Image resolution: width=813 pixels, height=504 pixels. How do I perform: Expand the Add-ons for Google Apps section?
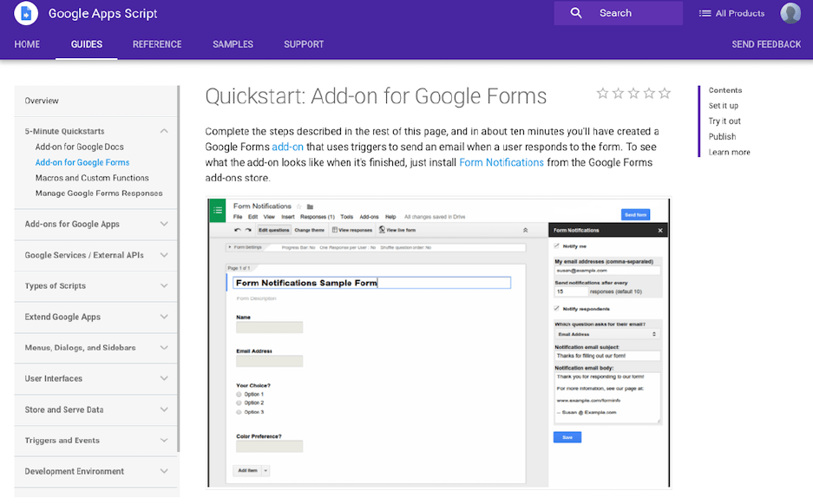click(x=164, y=224)
